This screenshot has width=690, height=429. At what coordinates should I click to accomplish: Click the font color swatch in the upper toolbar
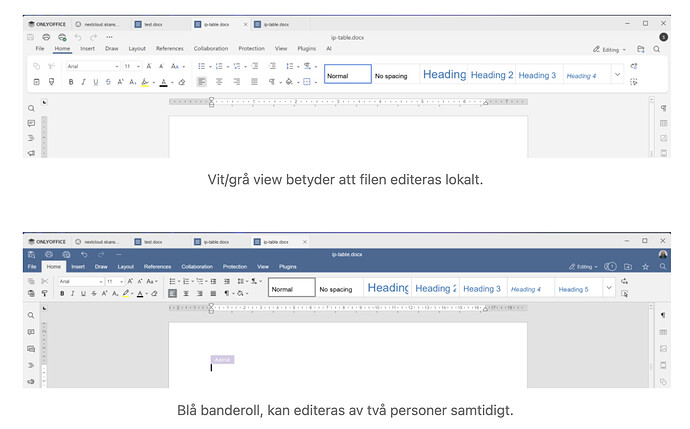[163, 82]
